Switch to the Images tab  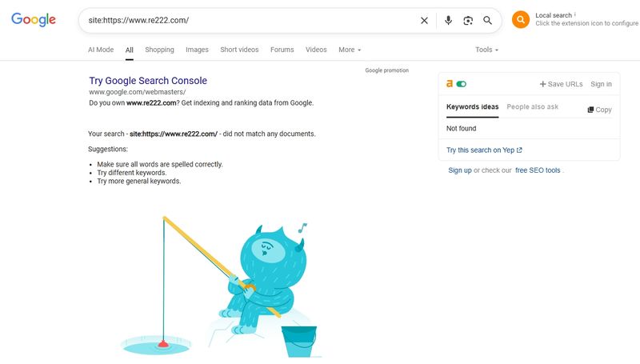click(x=197, y=50)
